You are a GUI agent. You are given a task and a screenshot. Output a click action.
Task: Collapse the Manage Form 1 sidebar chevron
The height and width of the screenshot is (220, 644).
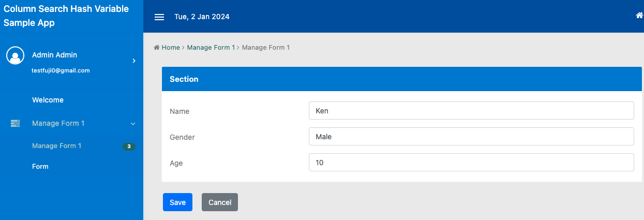click(x=133, y=124)
